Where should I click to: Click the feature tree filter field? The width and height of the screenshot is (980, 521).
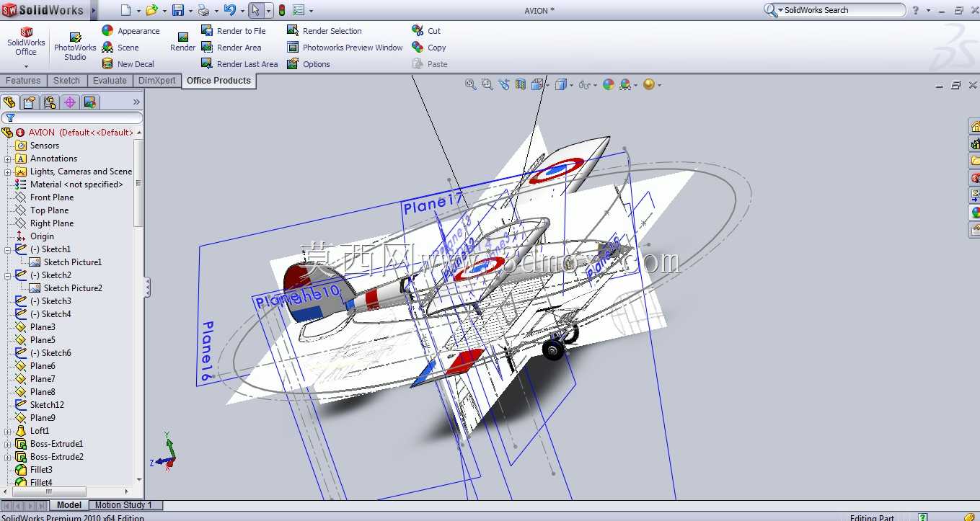click(72, 117)
